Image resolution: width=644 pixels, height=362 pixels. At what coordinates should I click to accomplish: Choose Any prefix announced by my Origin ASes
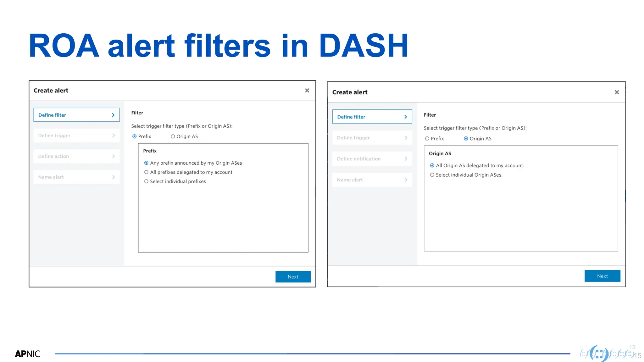tap(146, 163)
